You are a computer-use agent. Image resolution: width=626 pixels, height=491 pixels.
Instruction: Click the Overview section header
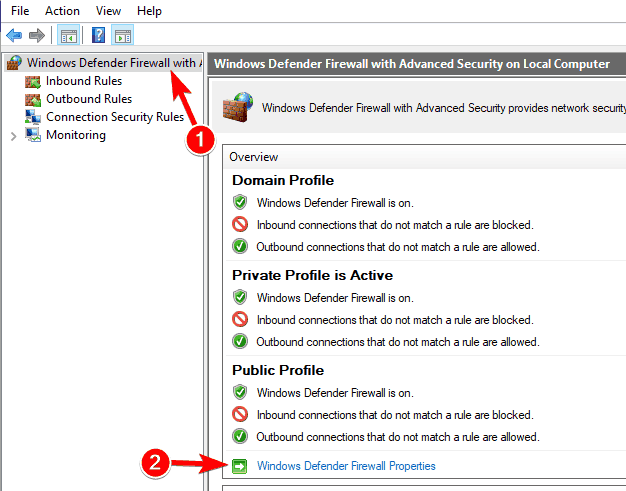(424, 156)
